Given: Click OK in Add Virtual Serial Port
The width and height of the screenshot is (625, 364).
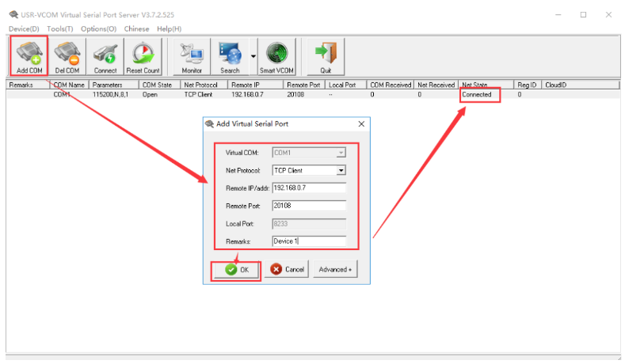Looking at the screenshot, I should point(237,270).
